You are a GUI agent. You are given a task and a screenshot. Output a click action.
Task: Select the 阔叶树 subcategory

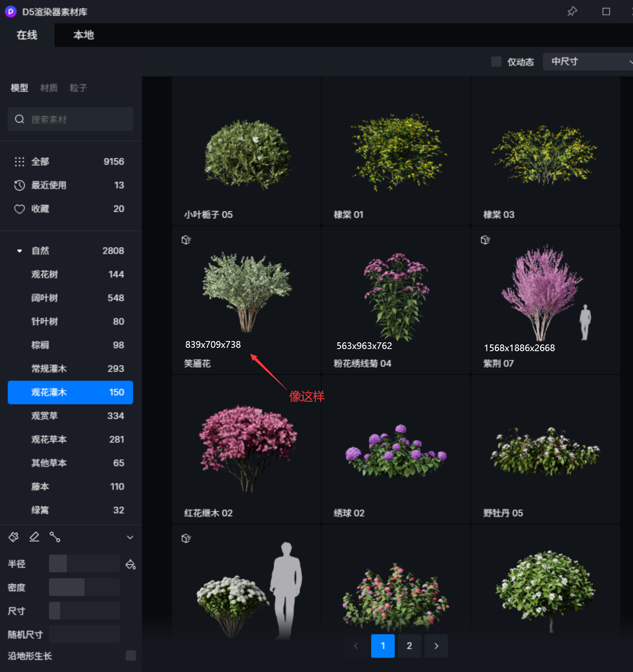[x=70, y=298]
